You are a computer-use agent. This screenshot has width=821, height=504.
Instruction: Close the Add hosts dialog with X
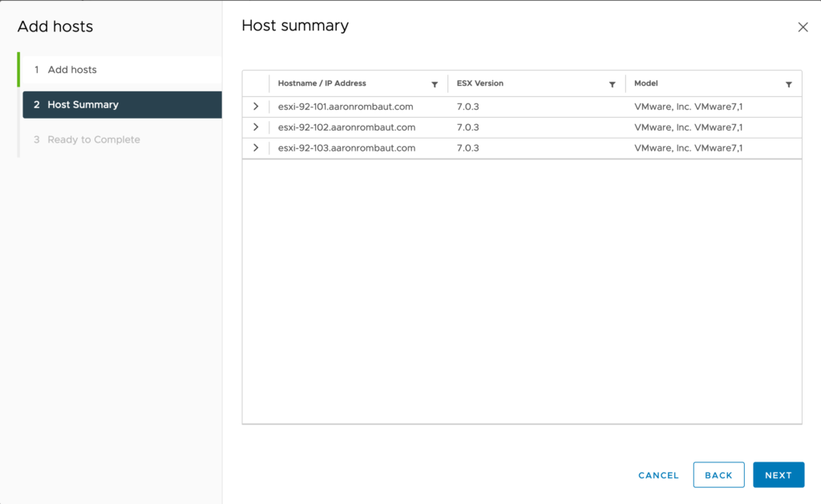click(803, 27)
